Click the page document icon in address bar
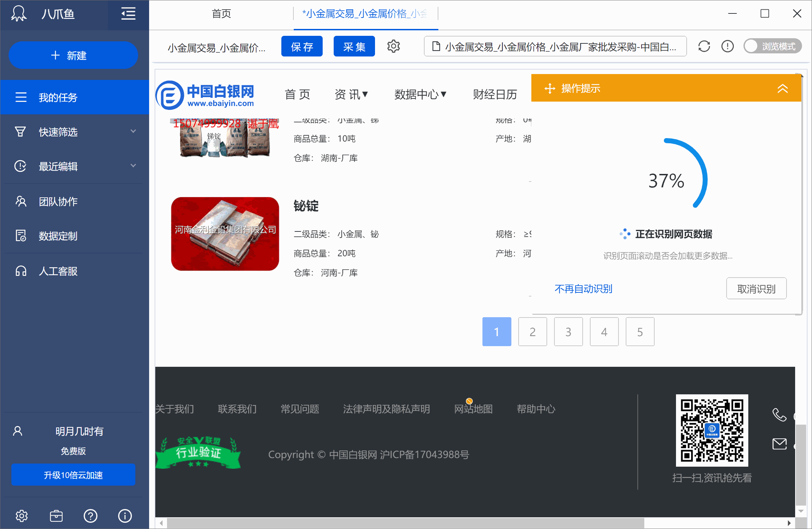This screenshot has width=812, height=529. click(x=436, y=46)
